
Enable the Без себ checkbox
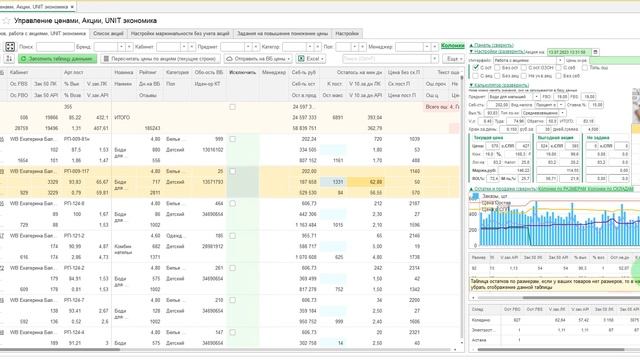pos(558,76)
